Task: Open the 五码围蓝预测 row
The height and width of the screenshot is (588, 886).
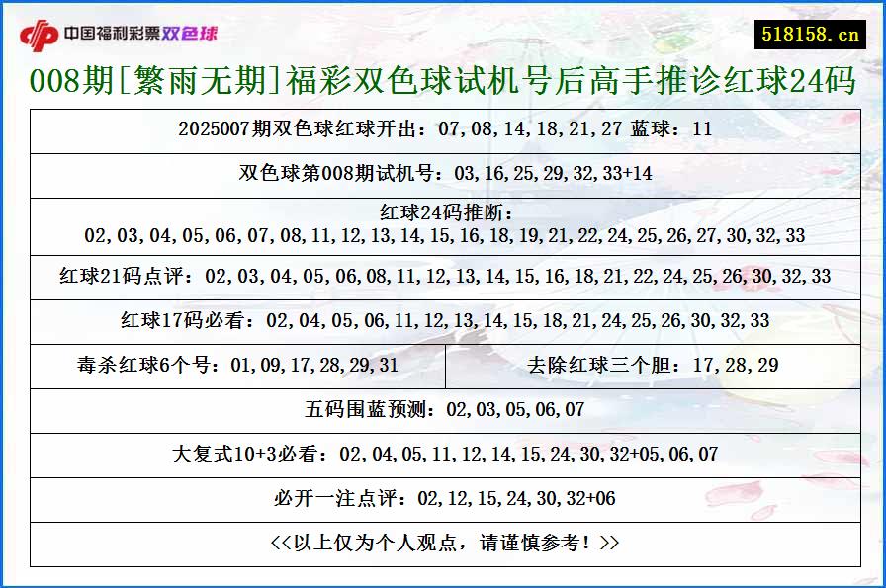Action: pyautogui.click(x=443, y=407)
